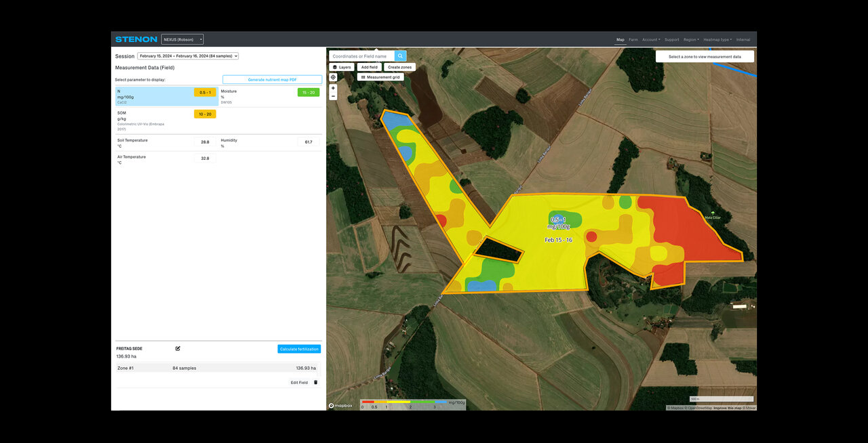
Task: Click the pencil icon beside FREITAG SEDE
Action: [178, 349]
